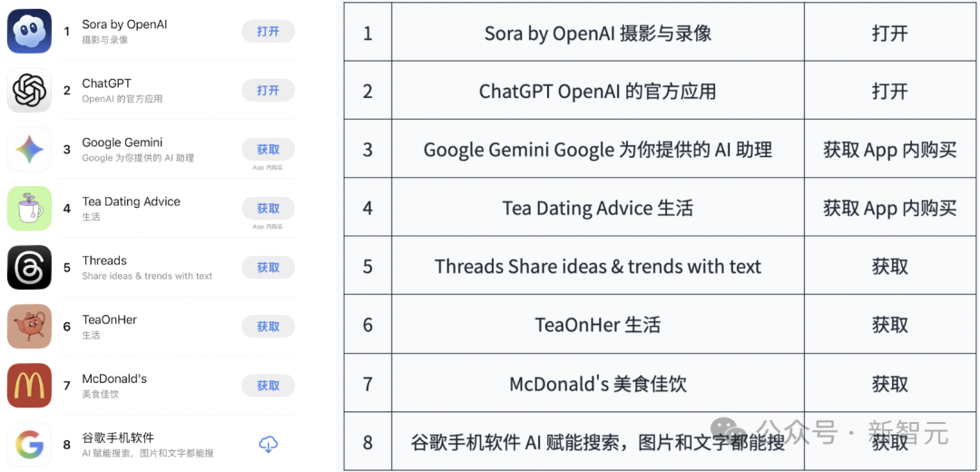Screen dimensions: 980x472
Task: Select the table cell reading McDonald's 美食佳饮
Action: click(597, 384)
